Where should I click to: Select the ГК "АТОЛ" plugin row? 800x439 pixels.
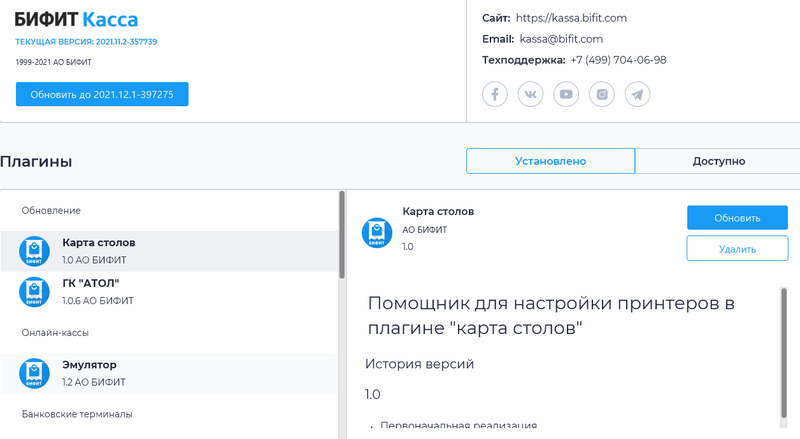169,292
